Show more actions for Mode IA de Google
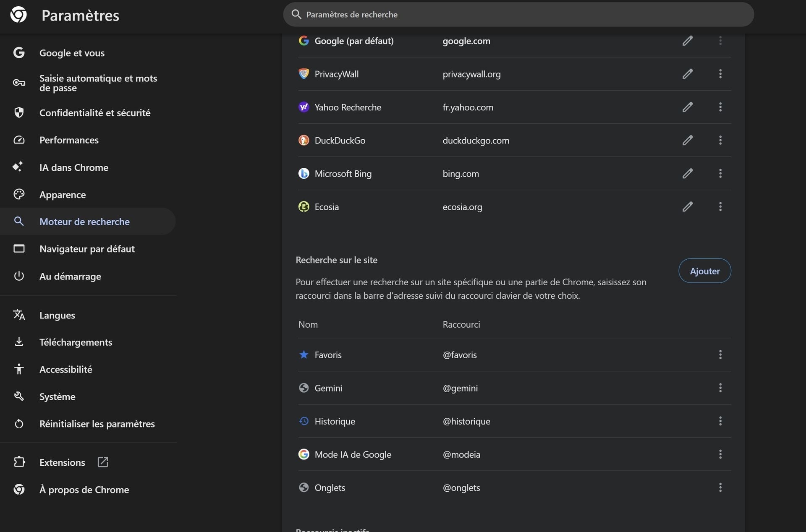This screenshot has width=806, height=532. pyautogui.click(x=720, y=454)
